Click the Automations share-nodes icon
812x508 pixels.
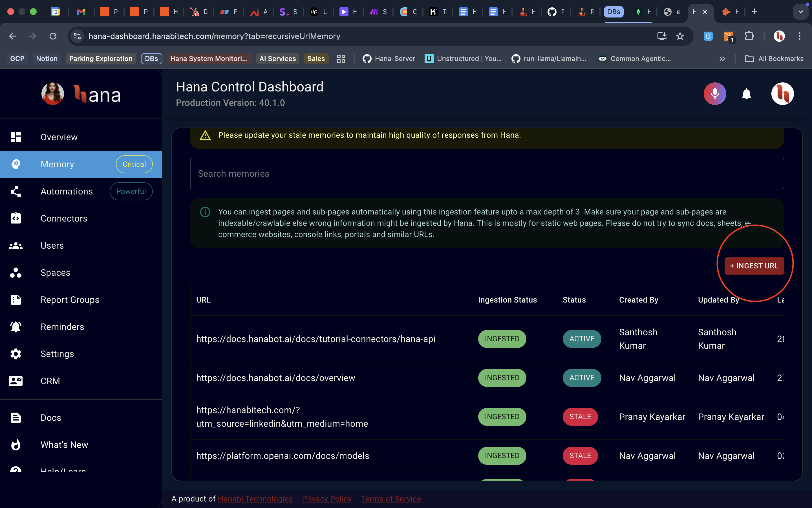click(x=16, y=191)
